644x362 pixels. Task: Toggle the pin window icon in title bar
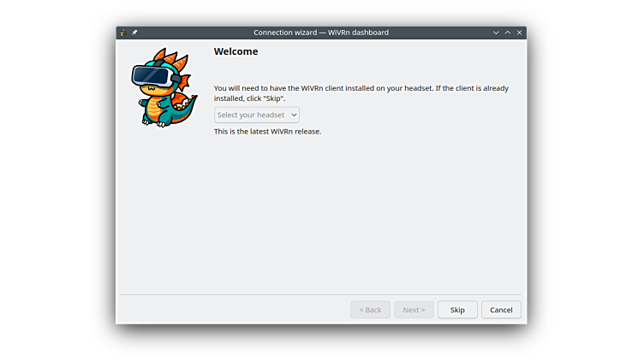pyautogui.click(x=134, y=33)
